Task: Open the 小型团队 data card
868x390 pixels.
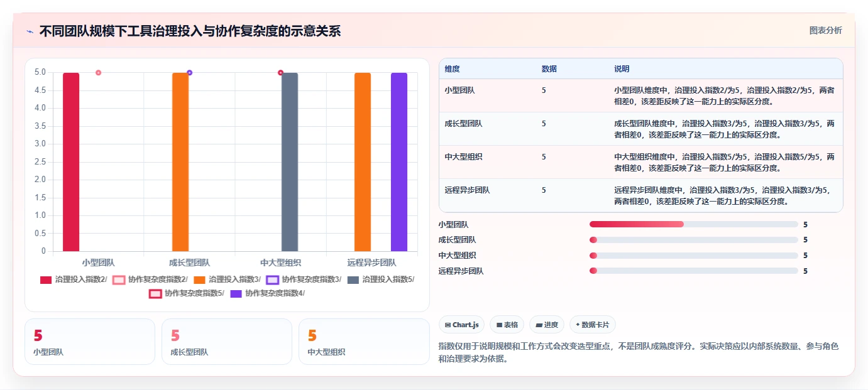Action: tap(90, 342)
